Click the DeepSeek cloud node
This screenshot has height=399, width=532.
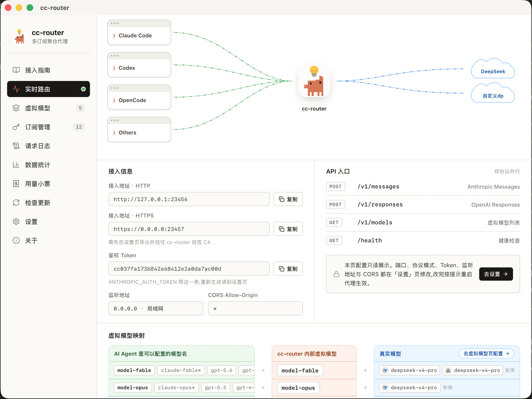[x=493, y=69]
